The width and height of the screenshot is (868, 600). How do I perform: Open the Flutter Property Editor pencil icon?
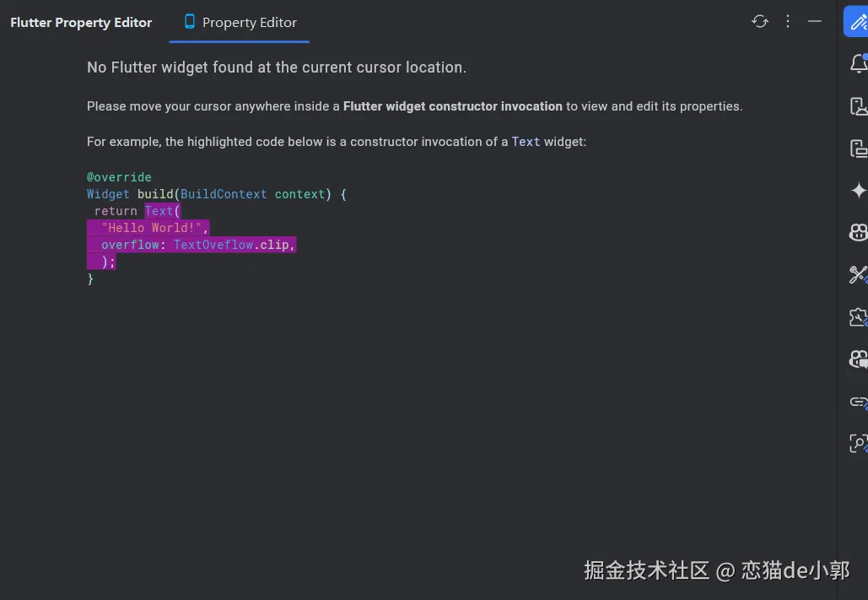(x=857, y=23)
